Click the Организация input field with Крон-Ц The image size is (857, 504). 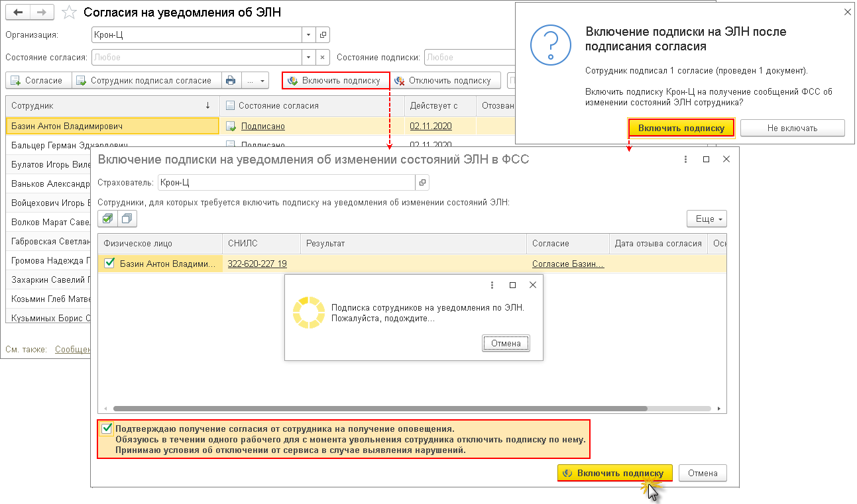tap(198, 35)
